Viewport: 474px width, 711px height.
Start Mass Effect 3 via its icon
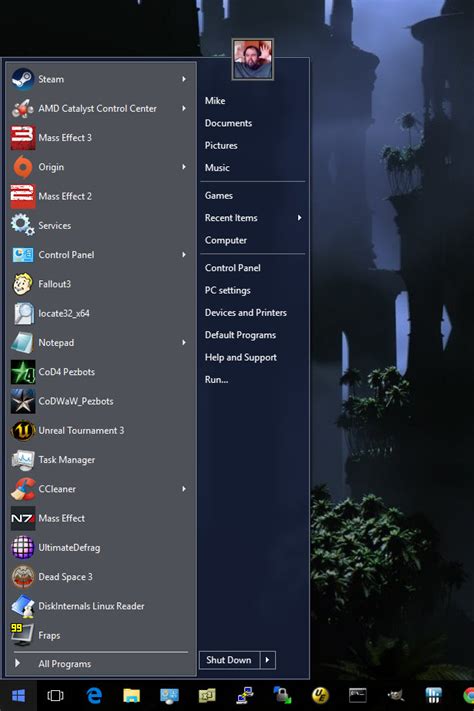click(x=23, y=138)
